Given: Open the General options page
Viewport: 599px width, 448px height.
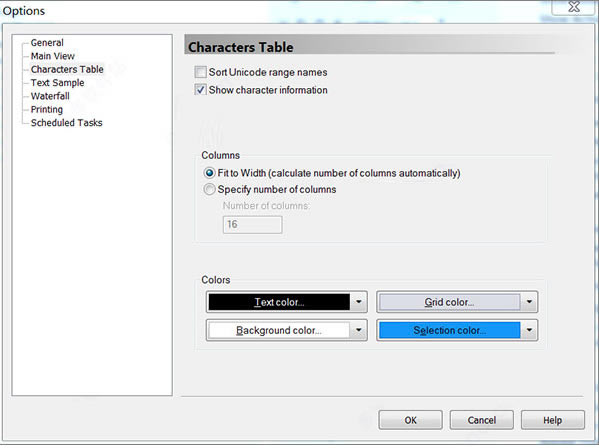Looking at the screenshot, I should pos(47,43).
